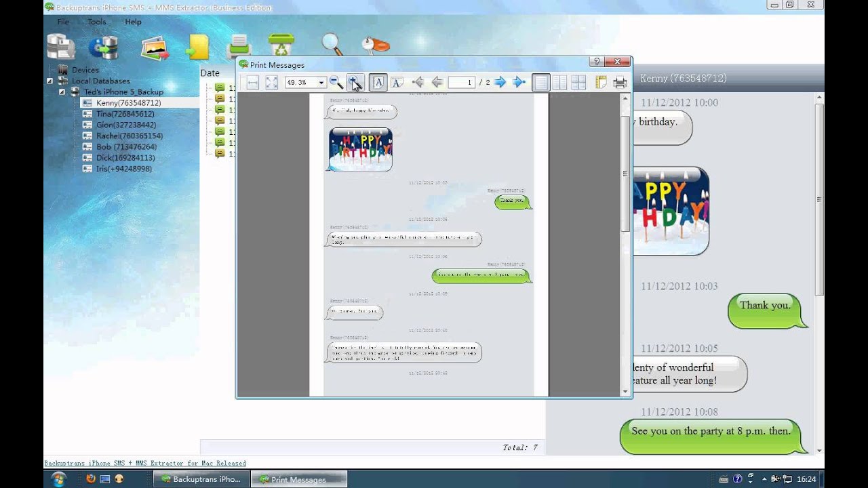Viewport: 868px width, 488px height.
Task: Select Devices in the tree
Action: (x=85, y=70)
